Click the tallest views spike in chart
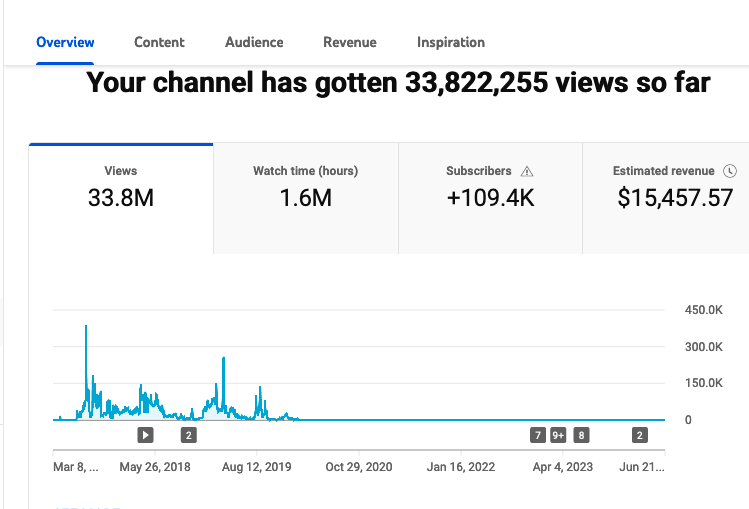This screenshot has width=749, height=509. click(x=86, y=328)
